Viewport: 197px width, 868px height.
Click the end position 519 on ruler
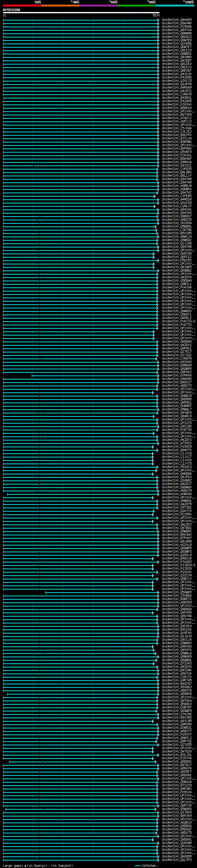point(155,15)
